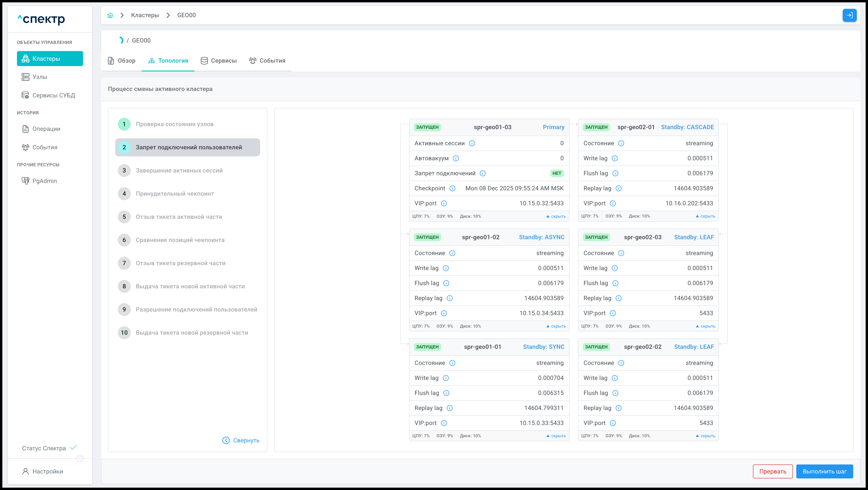Click info icon beside Checkpoint
The height and width of the screenshot is (490, 868).
(452, 188)
